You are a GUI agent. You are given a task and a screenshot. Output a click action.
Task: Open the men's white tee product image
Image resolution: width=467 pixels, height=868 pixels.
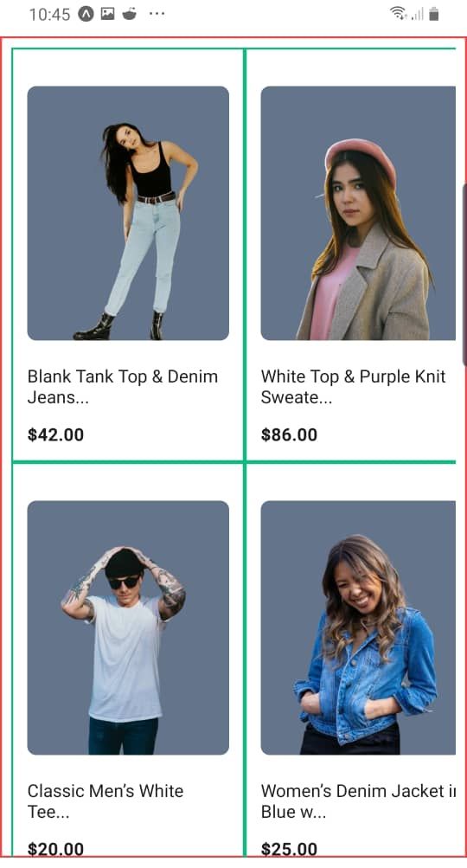click(128, 627)
